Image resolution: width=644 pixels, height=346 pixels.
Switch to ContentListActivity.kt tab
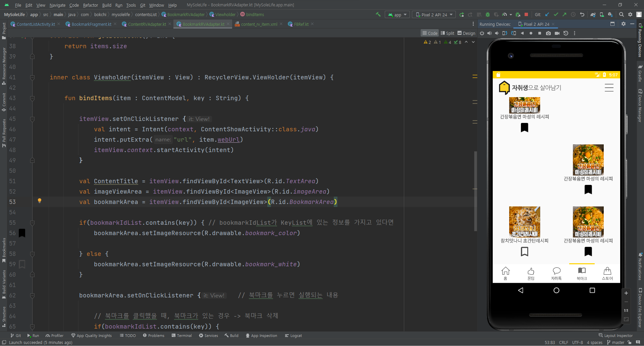click(36, 24)
